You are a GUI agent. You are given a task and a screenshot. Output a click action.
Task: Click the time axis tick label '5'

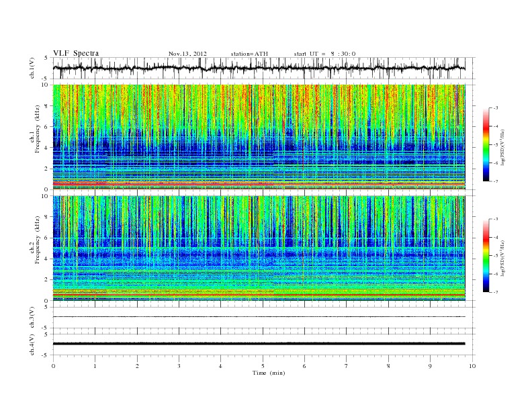[263, 366]
